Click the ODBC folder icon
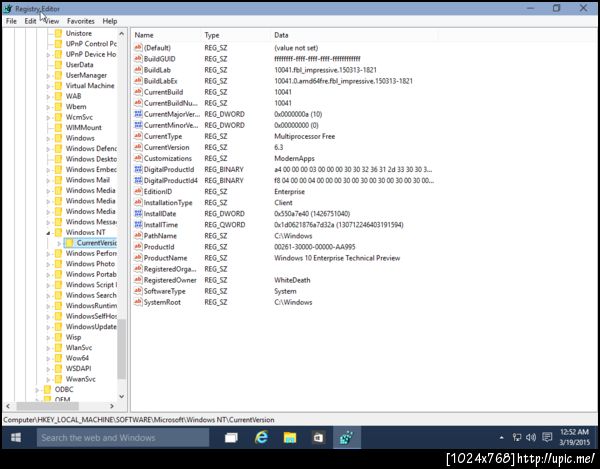 click(x=47, y=389)
